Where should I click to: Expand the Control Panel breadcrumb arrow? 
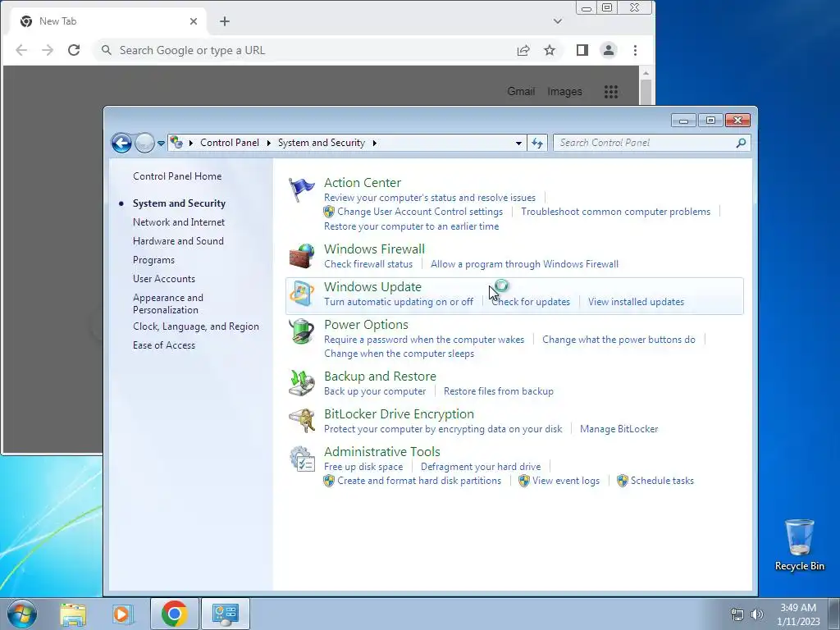269,143
